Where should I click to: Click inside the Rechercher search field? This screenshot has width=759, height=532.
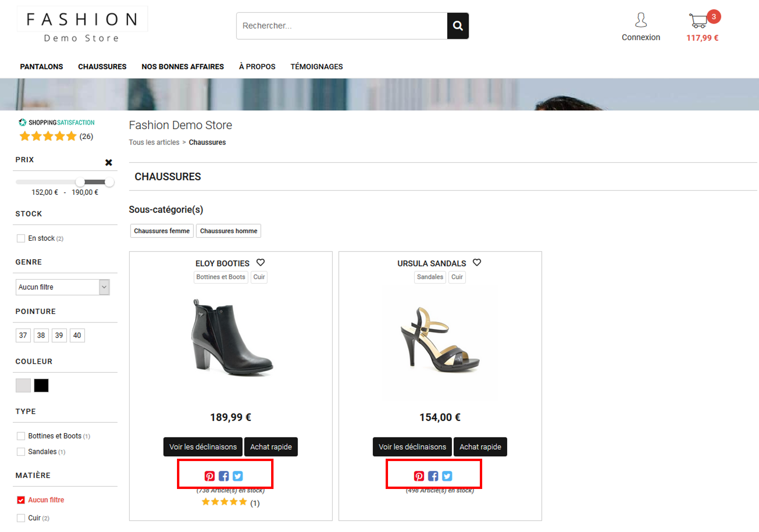tap(342, 26)
